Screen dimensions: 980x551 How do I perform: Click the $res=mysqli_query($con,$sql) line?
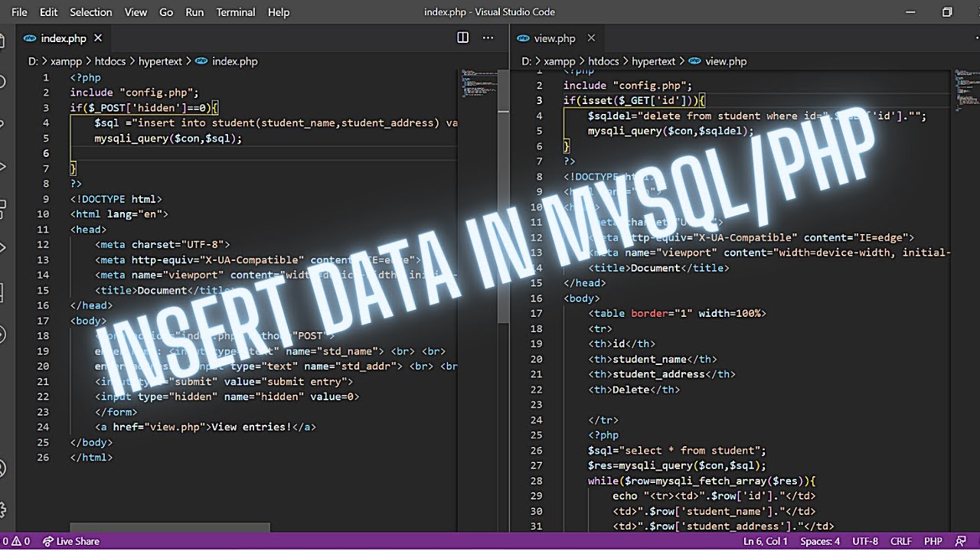click(x=677, y=465)
